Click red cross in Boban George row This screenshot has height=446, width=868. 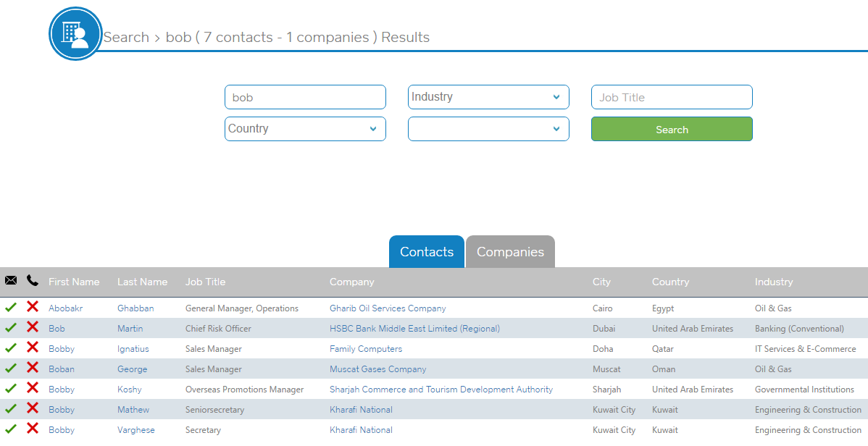pos(33,367)
